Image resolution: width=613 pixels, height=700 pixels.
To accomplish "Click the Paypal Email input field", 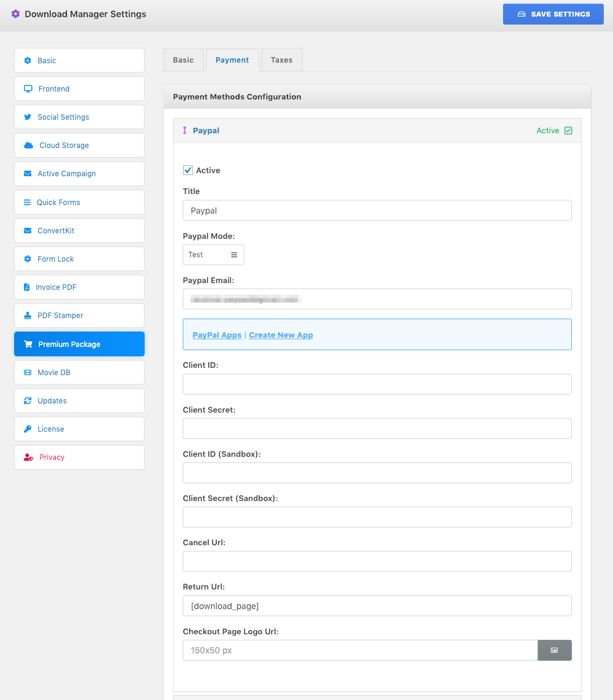I will coord(377,299).
